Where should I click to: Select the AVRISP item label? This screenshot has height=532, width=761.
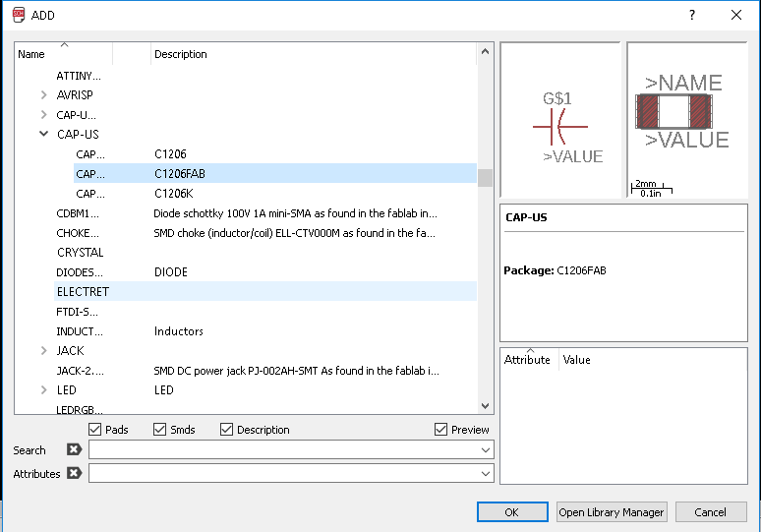coord(75,94)
